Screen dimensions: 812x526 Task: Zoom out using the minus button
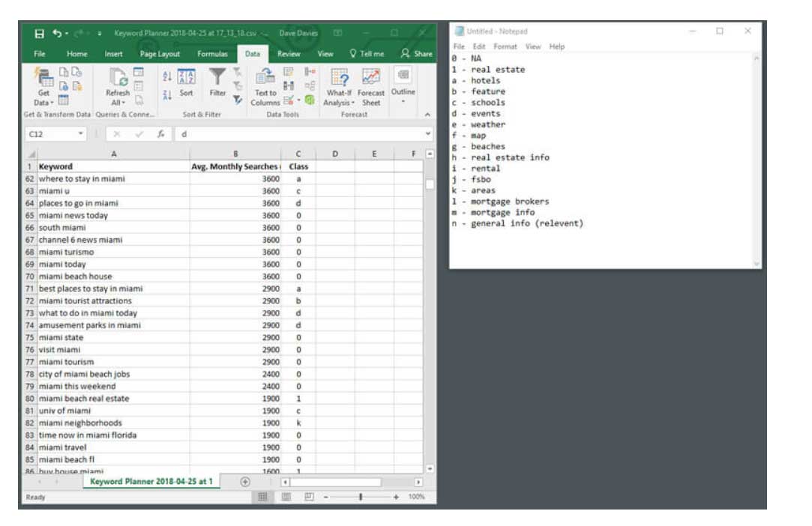[x=325, y=497]
